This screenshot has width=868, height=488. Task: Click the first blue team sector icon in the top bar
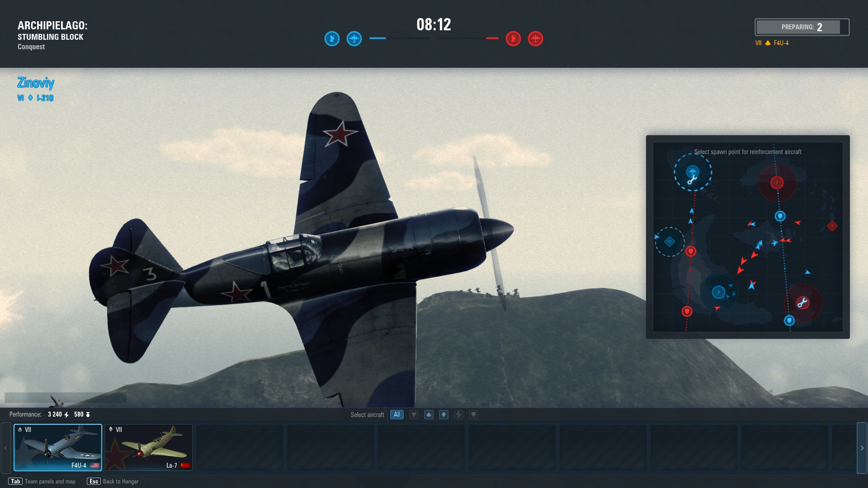pos(332,38)
